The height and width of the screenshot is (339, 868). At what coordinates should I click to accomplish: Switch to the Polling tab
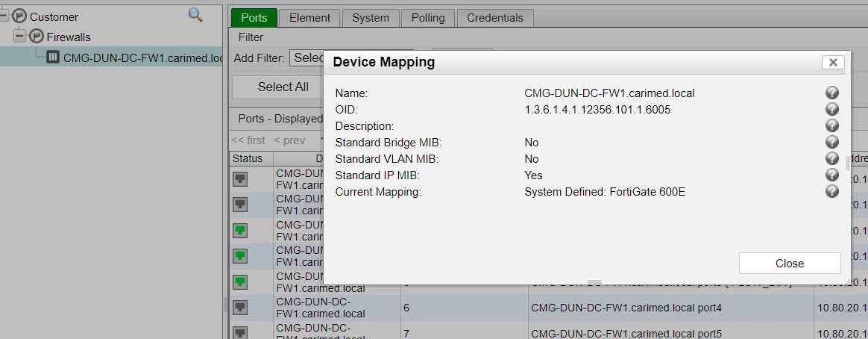point(428,18)
